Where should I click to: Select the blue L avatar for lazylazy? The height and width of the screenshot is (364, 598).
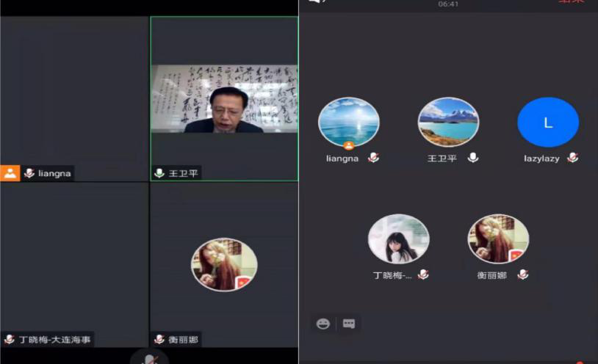(x=548, y=123)
